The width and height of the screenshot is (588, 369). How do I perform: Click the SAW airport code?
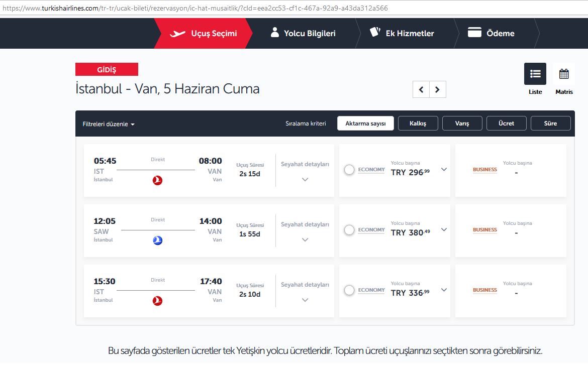pos(101,232)
